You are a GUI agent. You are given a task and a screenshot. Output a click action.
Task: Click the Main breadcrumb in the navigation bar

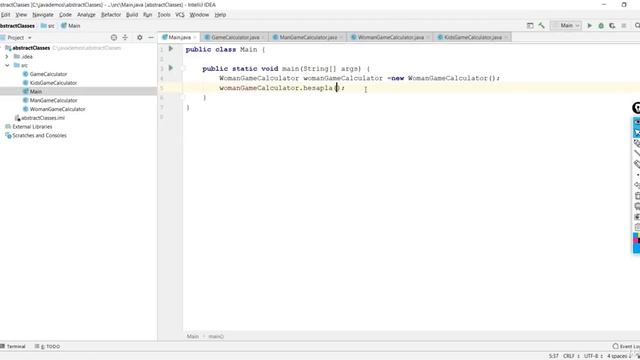pos(71,26)
